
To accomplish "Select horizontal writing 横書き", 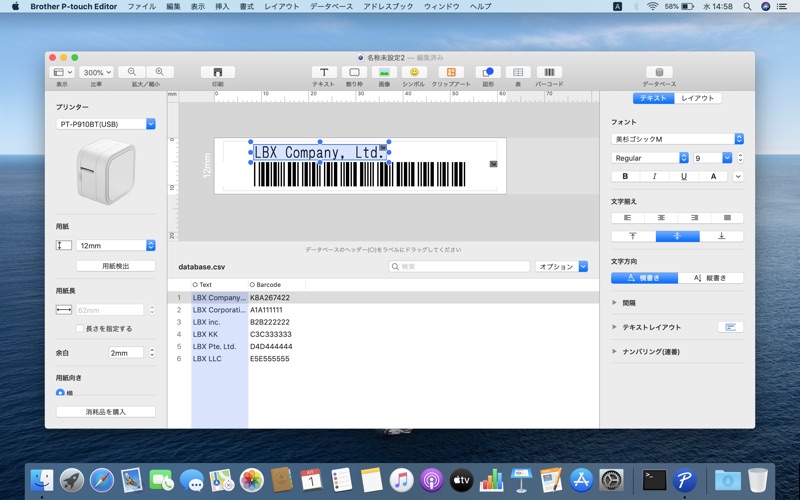I will (x=644, y=278).
